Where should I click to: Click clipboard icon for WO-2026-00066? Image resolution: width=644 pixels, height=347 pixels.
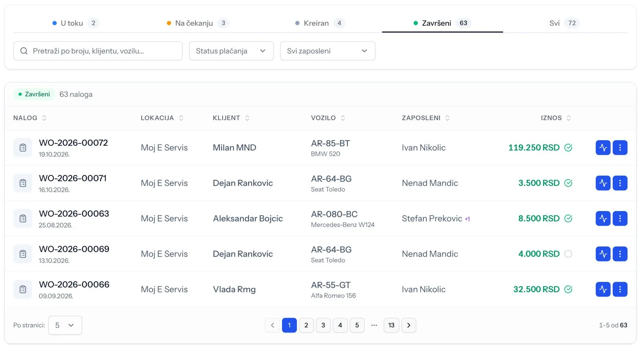pyautogui.click(x=23, y=289)
